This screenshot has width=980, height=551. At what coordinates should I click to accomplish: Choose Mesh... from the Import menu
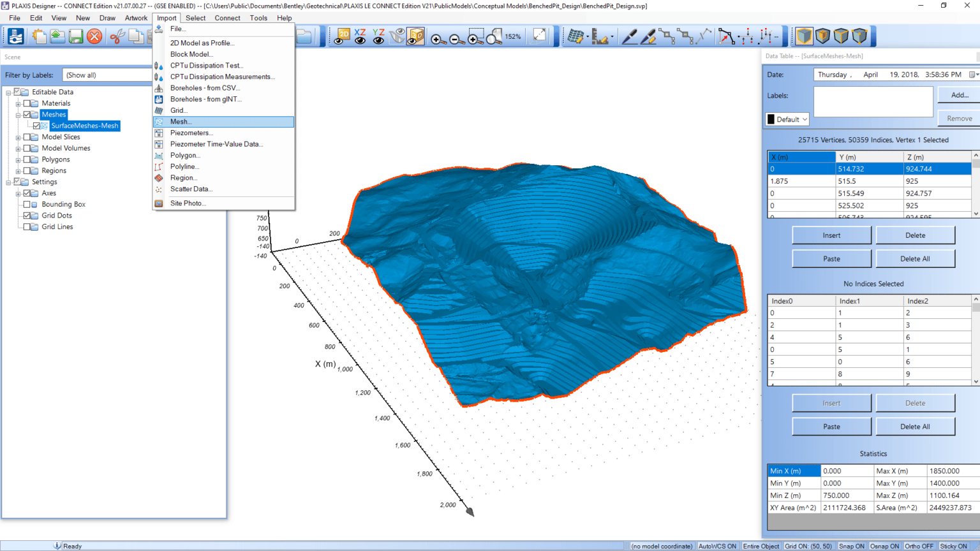(x=181, y=122)
